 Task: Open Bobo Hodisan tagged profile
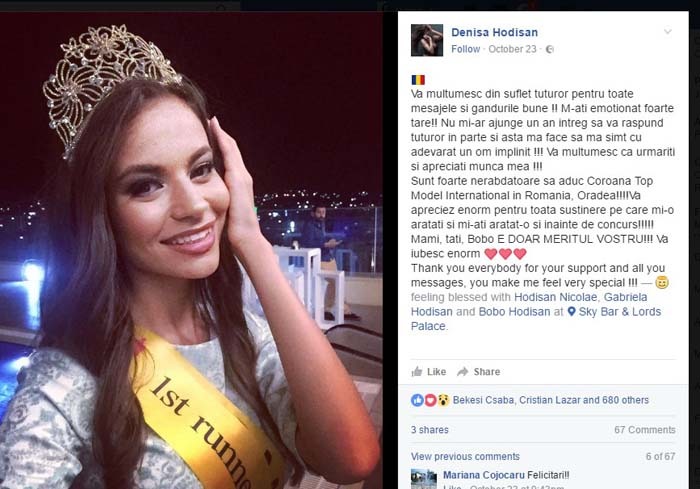[x=514, y=312]
